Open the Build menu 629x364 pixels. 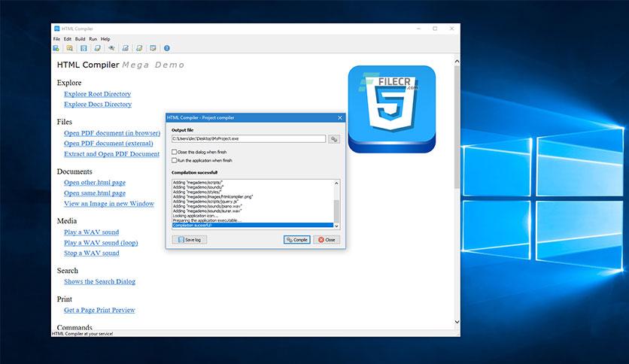click(x=81, y=39)
